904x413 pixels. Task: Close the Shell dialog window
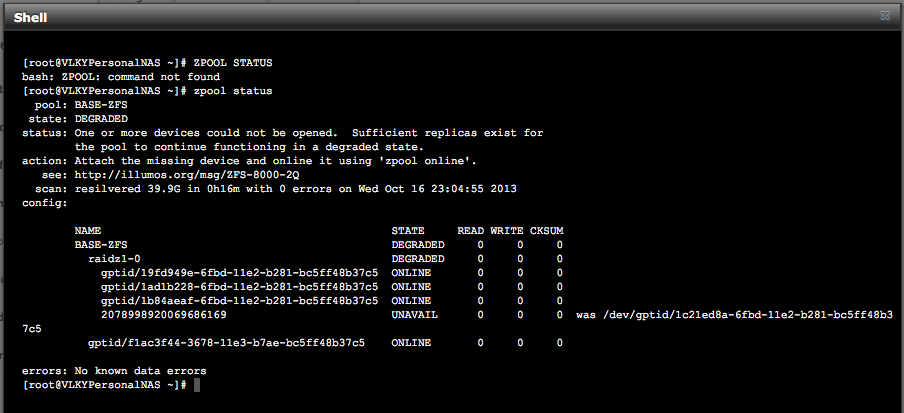(885, 16)
